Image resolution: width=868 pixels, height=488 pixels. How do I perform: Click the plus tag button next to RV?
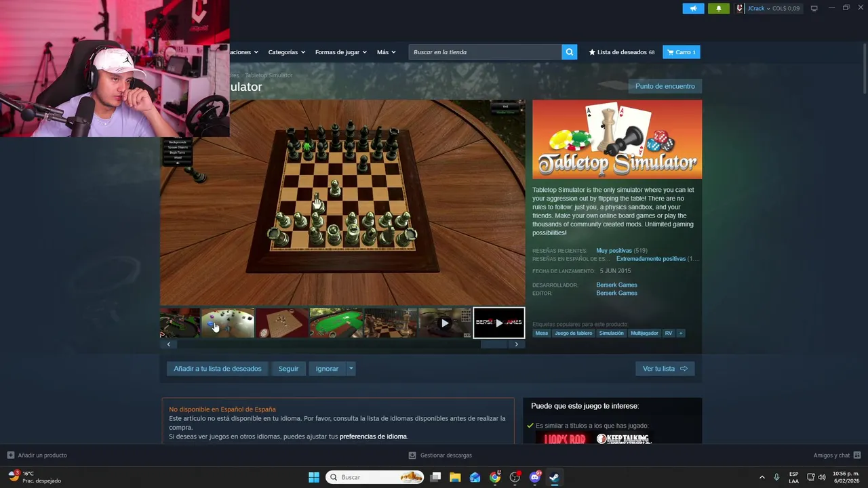[x=680, y=333]
